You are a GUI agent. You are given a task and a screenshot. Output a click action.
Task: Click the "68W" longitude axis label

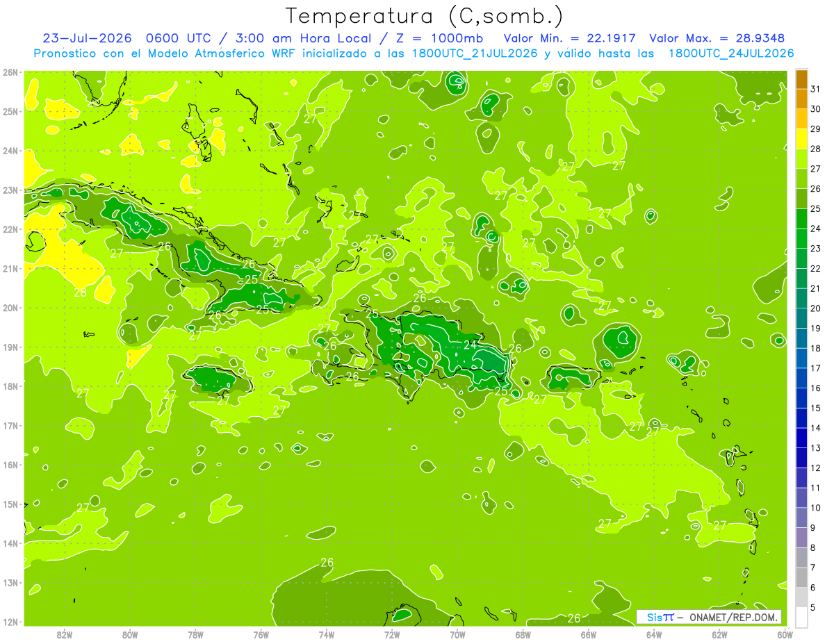(x=523, y=634)
